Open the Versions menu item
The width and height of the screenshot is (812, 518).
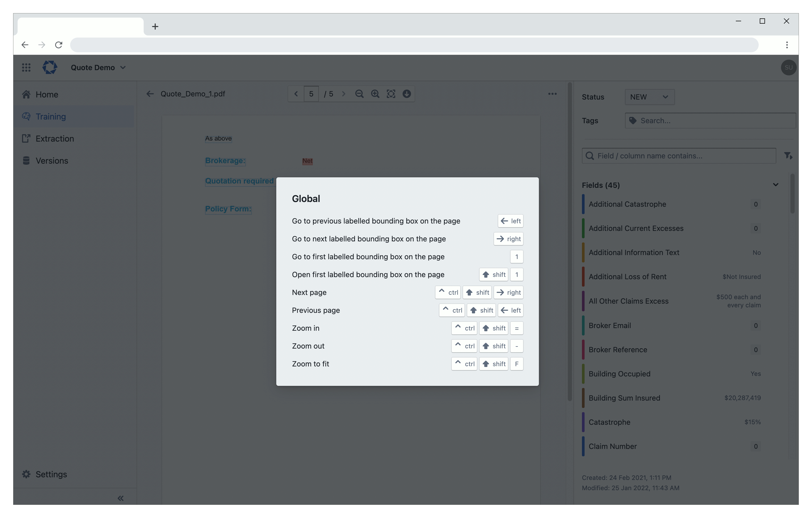click(x=51, y=160)
